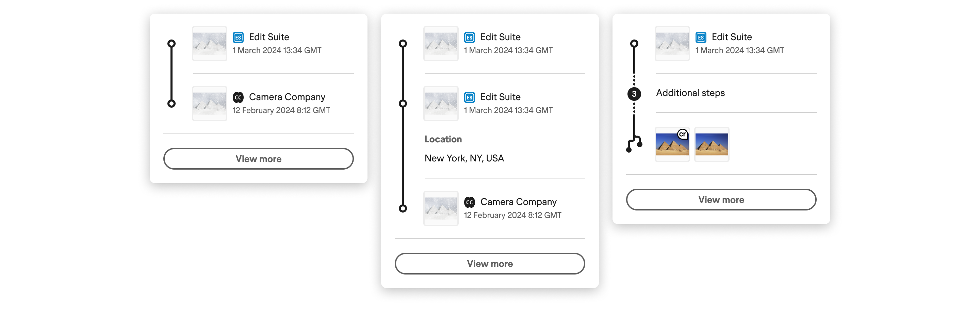The image size is (980, 329).
Task: Click New York, NY, USA location text
Action: [x=464, y=158]
